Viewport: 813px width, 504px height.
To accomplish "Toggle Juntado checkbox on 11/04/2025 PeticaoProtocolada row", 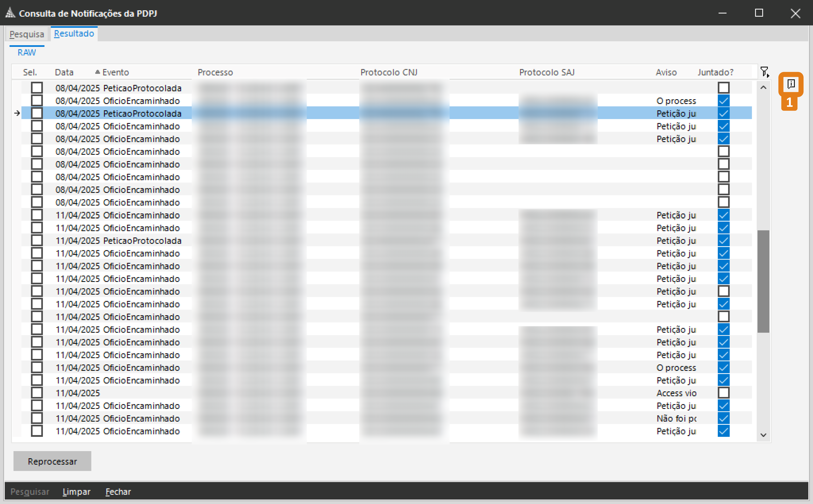I will click(x=724, y=240).
